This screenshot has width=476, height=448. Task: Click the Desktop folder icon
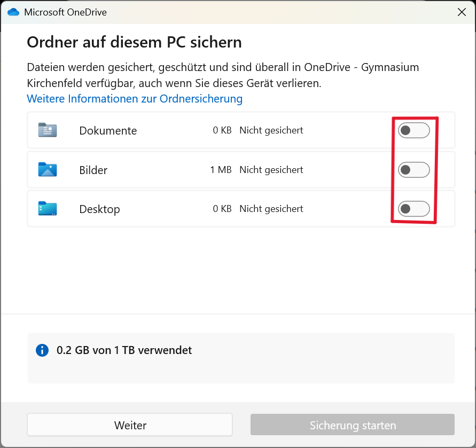48,209
